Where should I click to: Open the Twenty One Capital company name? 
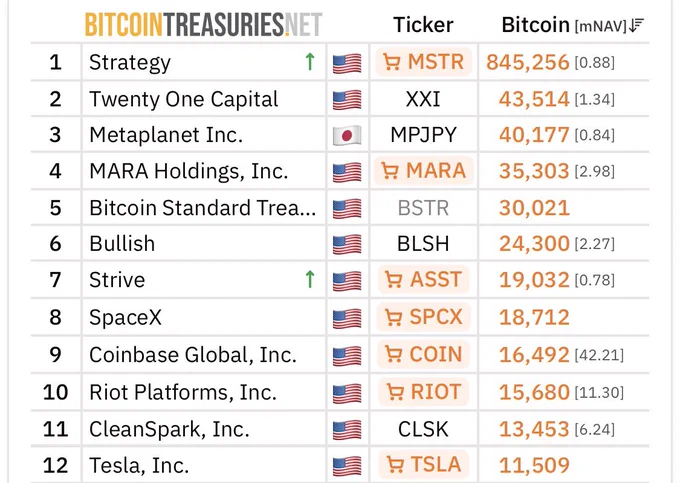183,99
